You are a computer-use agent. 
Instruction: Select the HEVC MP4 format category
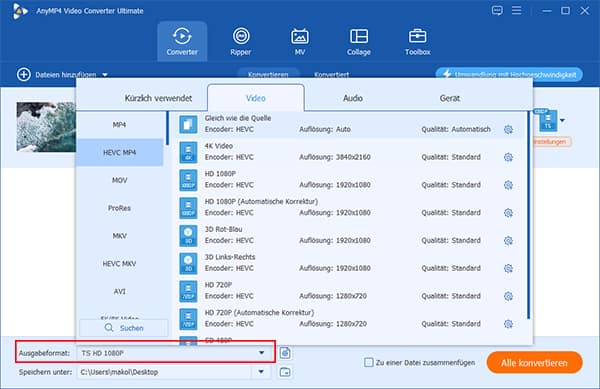[x=119, y=152]
